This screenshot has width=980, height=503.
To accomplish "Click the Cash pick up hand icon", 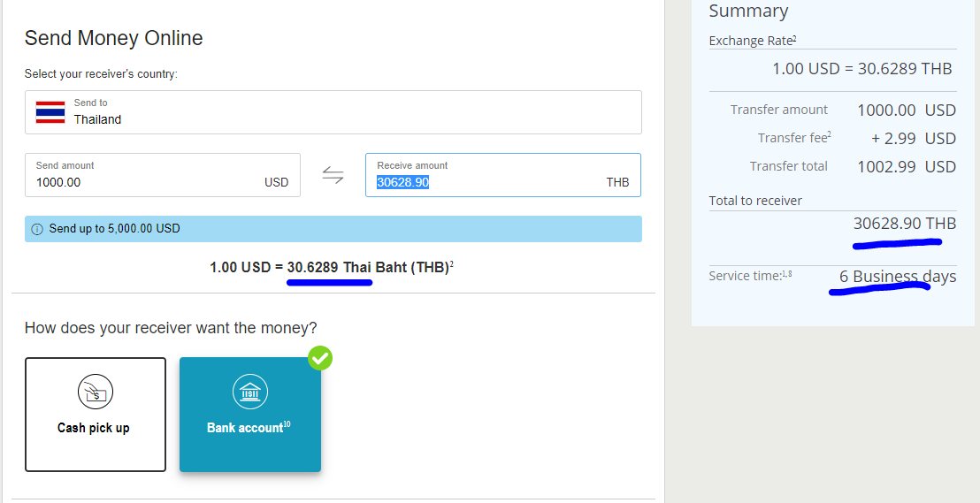I will [95, 392].
